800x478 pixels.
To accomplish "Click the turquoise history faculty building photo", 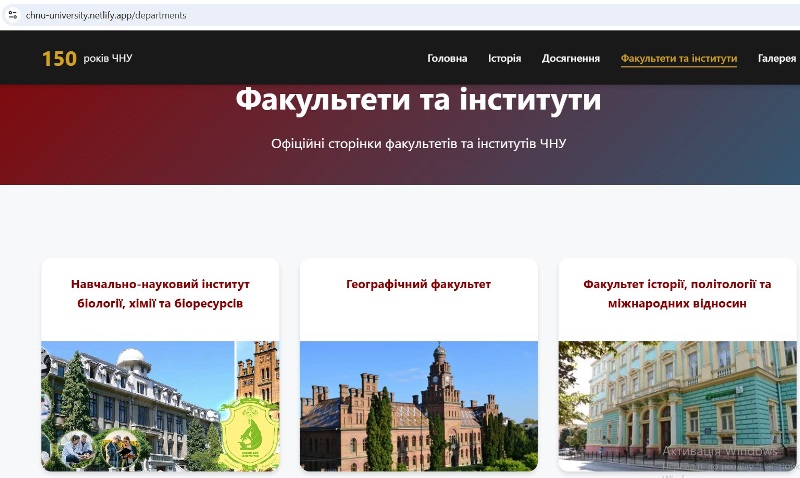I will (677, 405).
